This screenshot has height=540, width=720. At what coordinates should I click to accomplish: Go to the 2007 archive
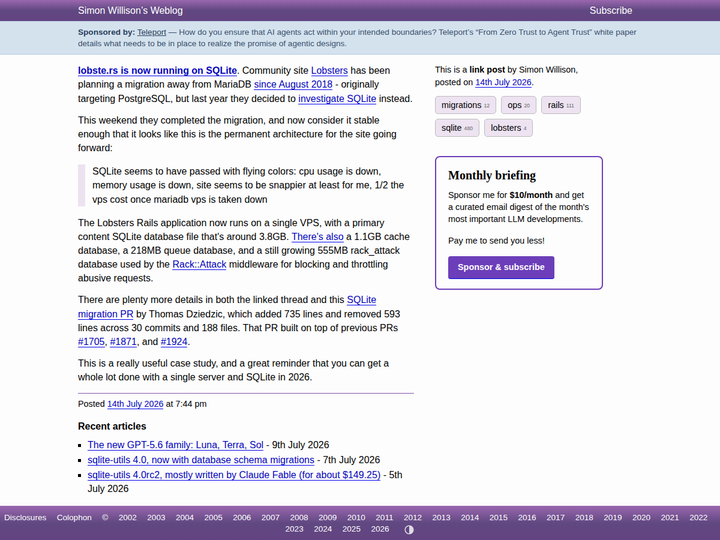[x=270, y=518]
